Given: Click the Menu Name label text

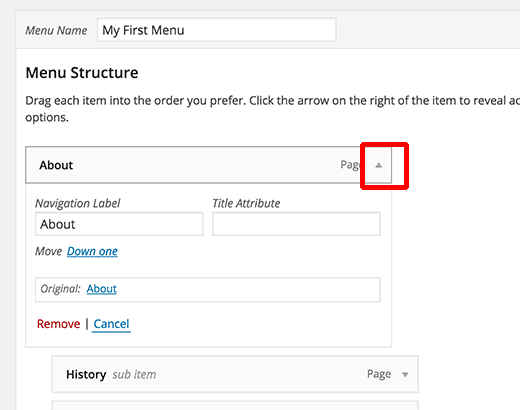Looking at the screenshot, I should pyautogui.click(x=56, y=30).
